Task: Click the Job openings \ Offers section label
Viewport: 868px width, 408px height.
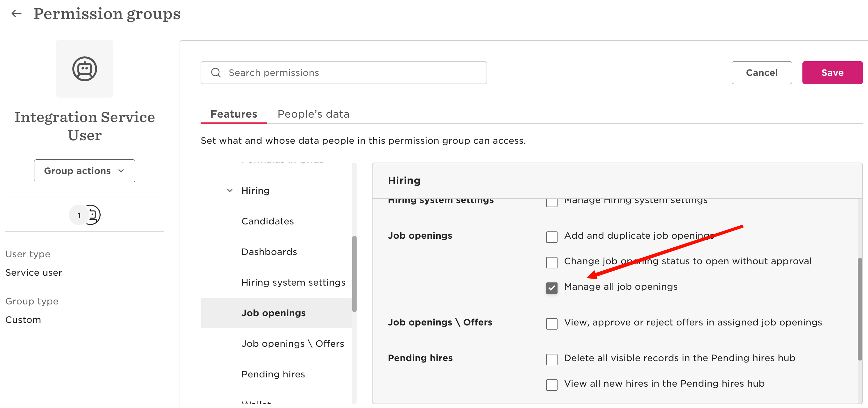Action: (440, 322)
